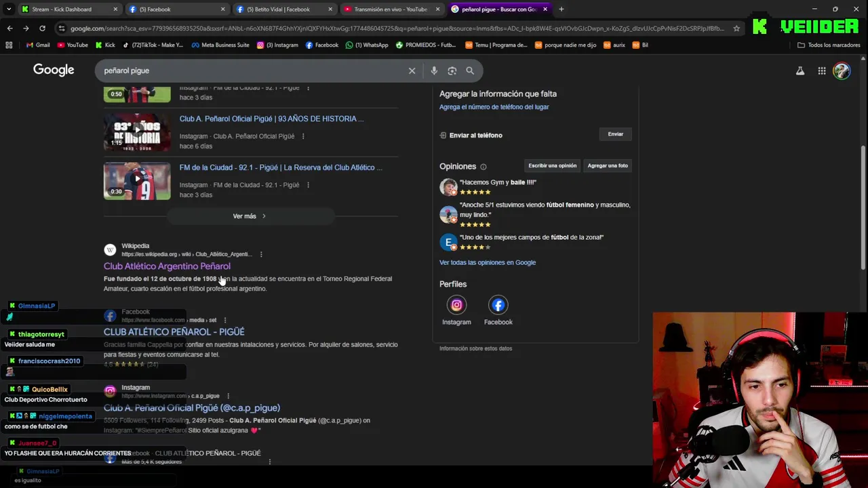Open the Gmail bookmark
Screen dimensions: 868x488
pos(38,45)
